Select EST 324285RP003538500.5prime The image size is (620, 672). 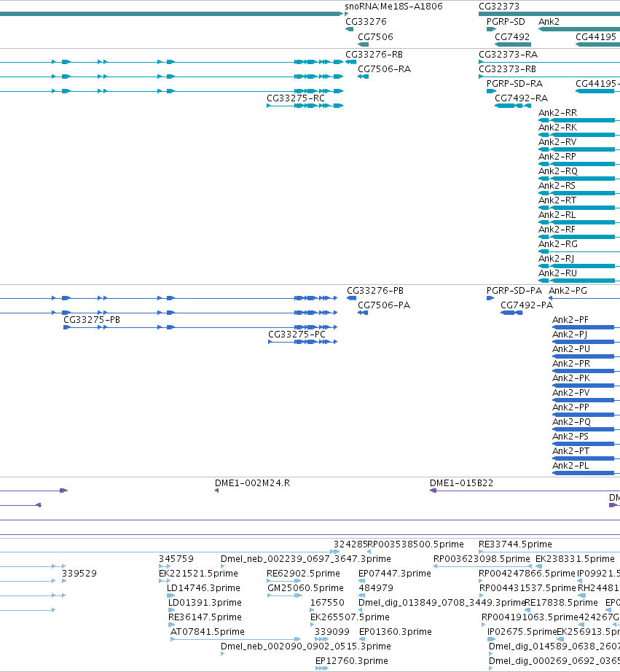click(399, 544)
